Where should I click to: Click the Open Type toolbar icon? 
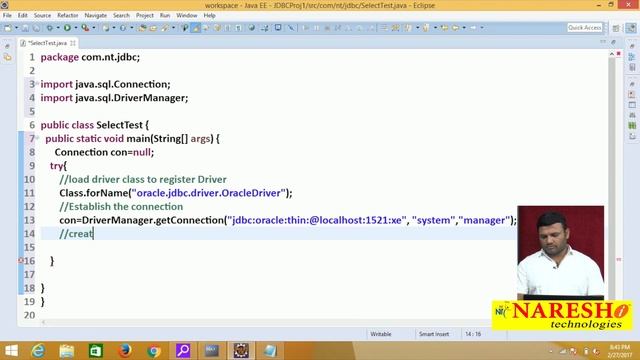click(142, 28)
